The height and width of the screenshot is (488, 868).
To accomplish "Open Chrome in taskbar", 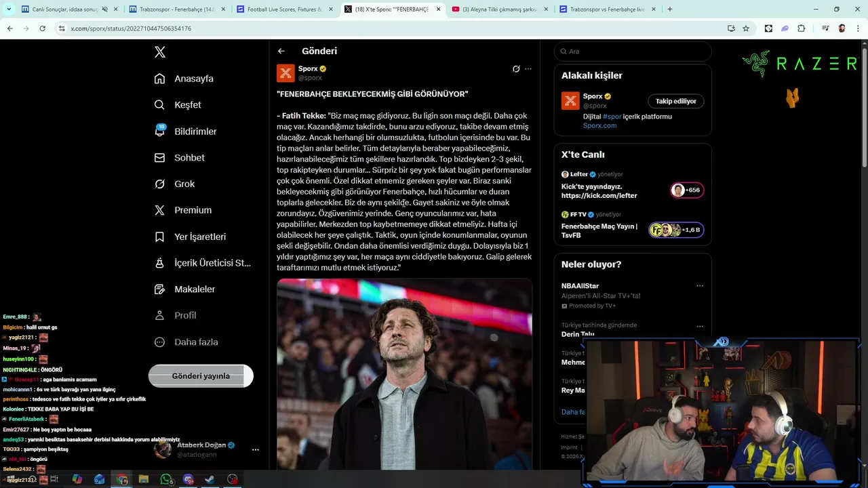I will 122,479.
